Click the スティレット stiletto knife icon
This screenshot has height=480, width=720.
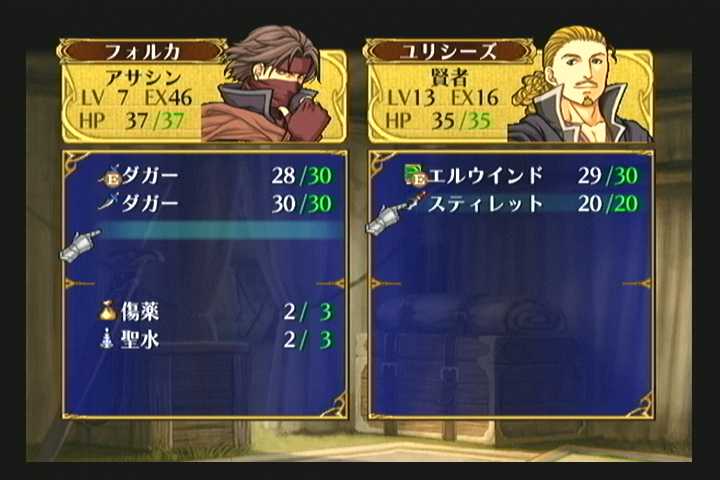410,203
